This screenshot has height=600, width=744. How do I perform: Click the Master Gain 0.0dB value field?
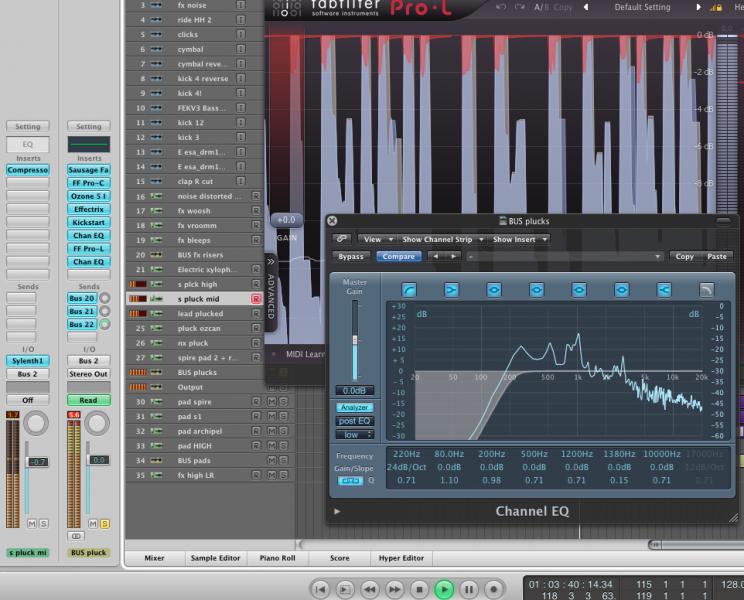point(354,390)
